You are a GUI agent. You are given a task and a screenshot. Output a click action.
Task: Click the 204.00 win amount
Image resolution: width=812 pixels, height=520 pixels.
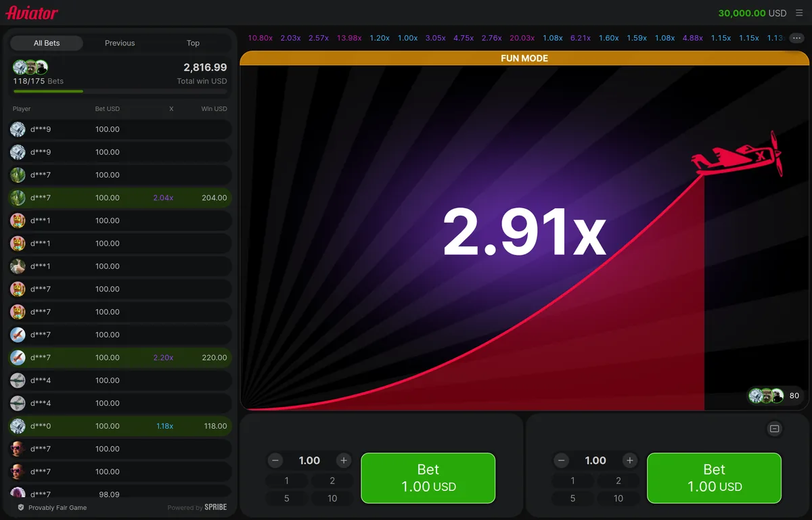[215, 197]
